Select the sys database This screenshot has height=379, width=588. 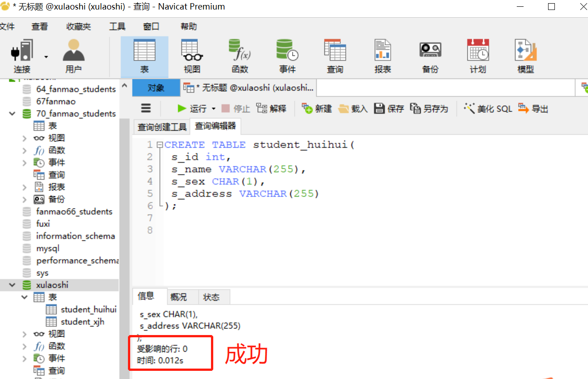(x=42, y=273)
